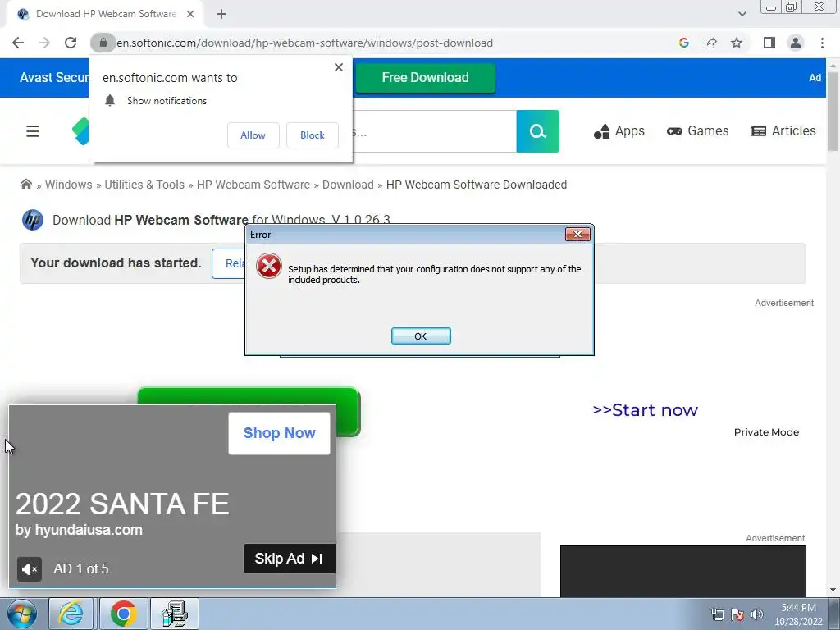Open Utilities & Tools breadcrumb link
The image size is (840, 630).
(144, 185)
